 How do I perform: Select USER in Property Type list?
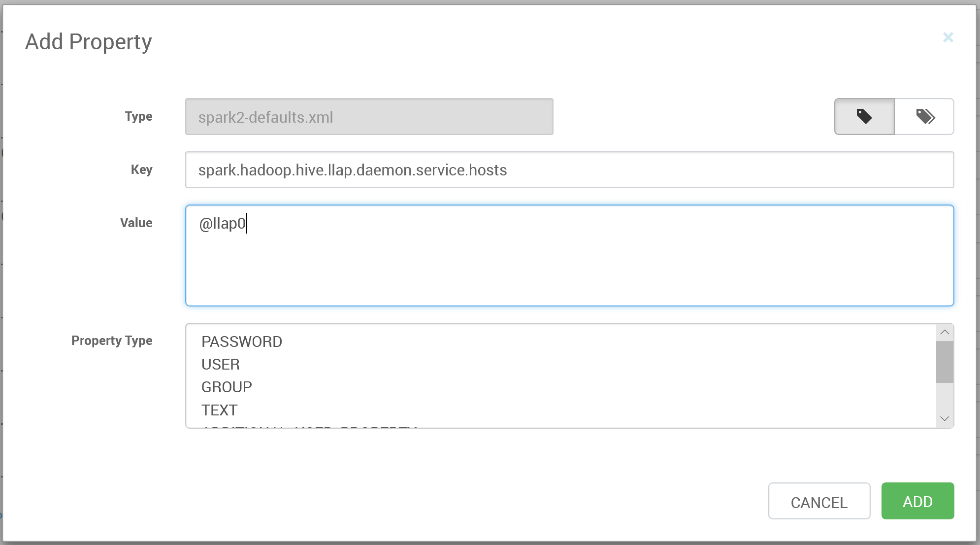pyautogui.click(x=221, y=364)
